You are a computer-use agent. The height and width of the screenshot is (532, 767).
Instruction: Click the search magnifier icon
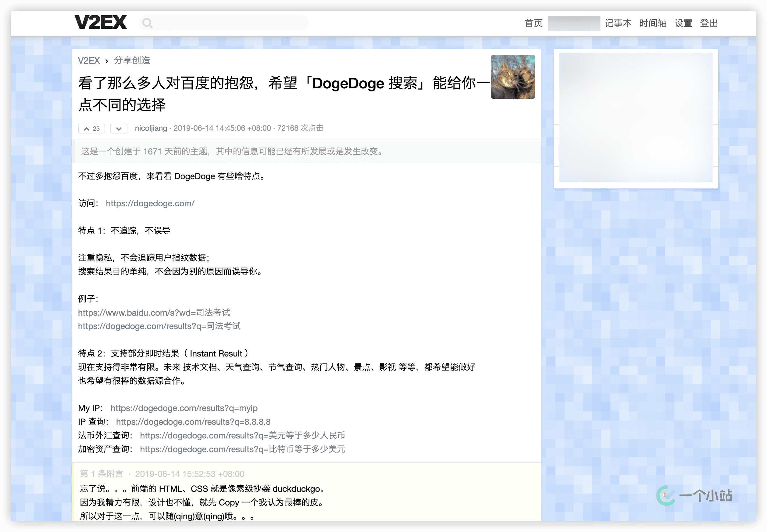click(x=148, y=23)
